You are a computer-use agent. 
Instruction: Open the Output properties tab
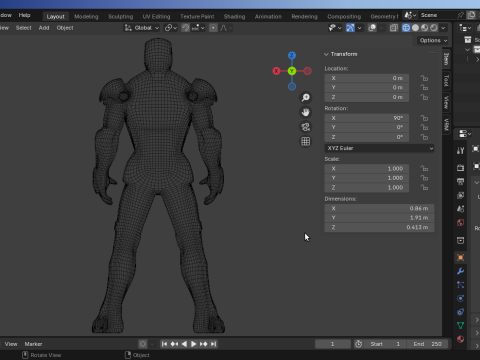[460, 181]
